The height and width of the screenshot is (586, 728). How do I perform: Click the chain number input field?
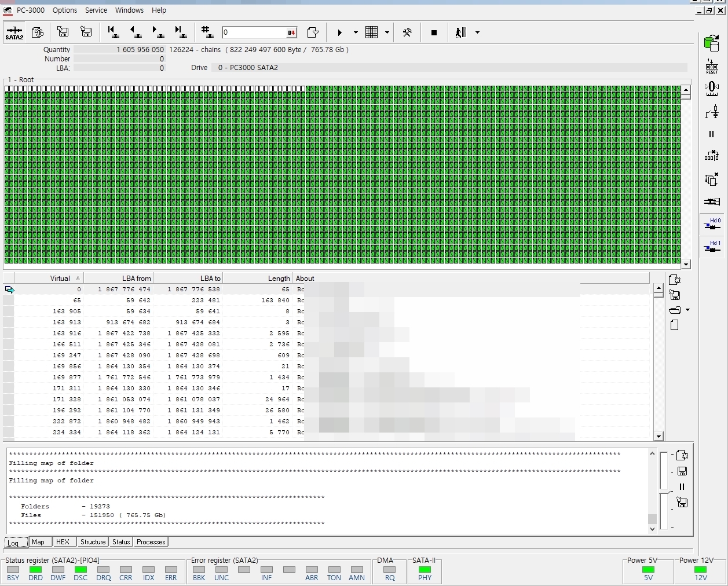pos(254,32)
